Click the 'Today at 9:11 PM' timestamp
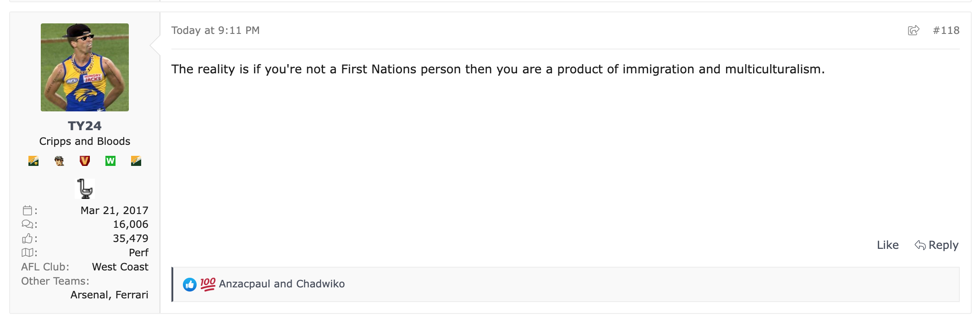The height and width of the screenshot is (319, 980). (215, 30)
